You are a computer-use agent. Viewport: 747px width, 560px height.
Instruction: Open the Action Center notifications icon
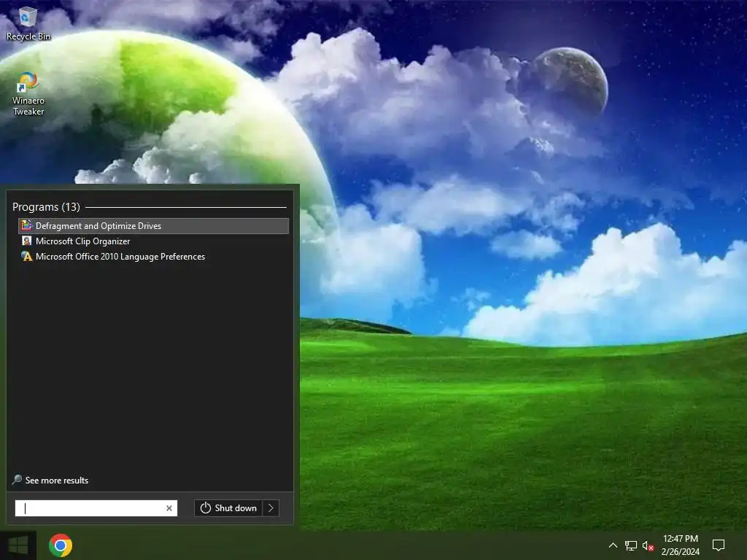[x=719, y=545]
